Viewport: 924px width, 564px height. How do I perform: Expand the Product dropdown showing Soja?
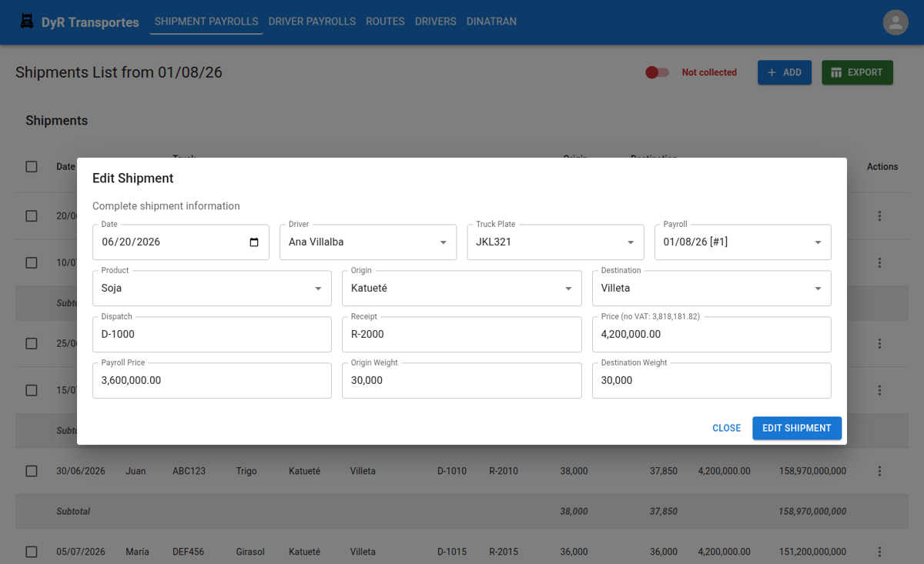(x=212, y=289)
